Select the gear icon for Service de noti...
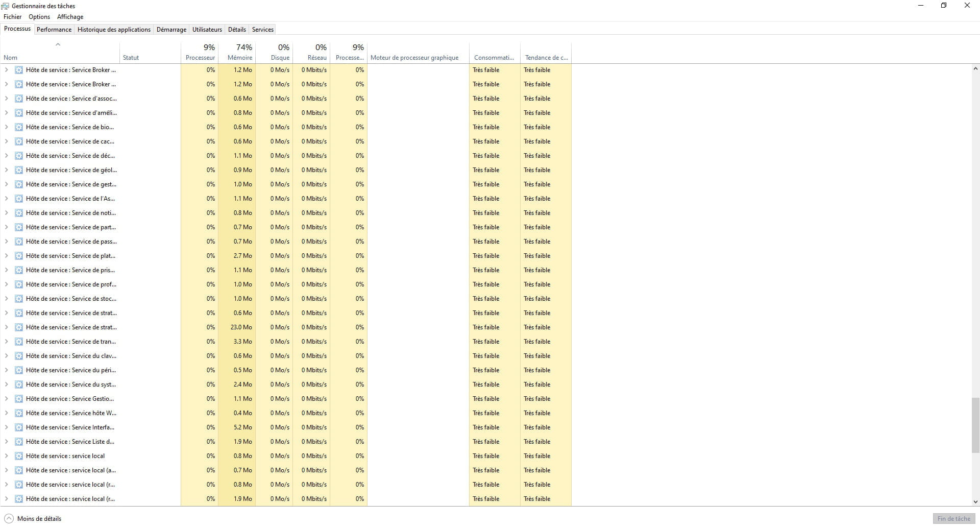The image size is (980, 529). tap(19, 213)
